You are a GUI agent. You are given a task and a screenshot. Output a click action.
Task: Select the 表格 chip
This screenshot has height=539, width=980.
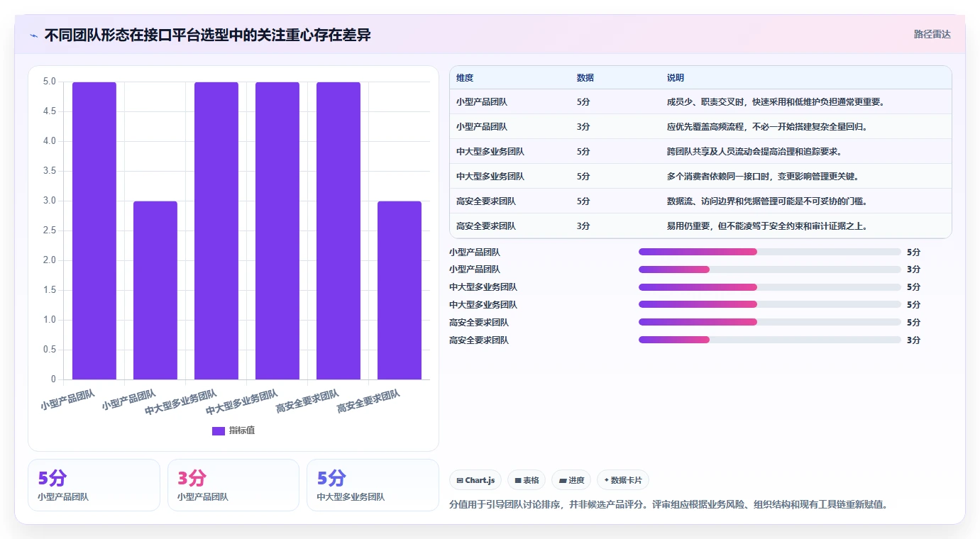coord(527,480)
